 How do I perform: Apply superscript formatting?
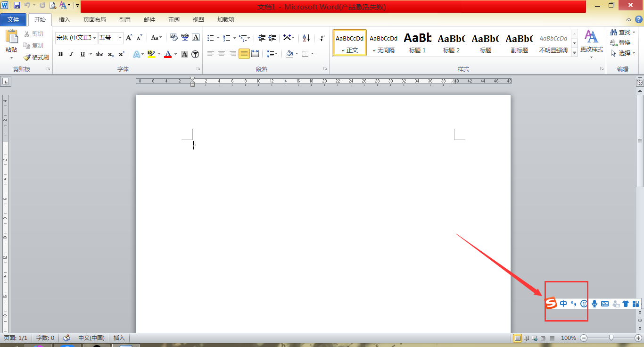[x=121, y=54]
